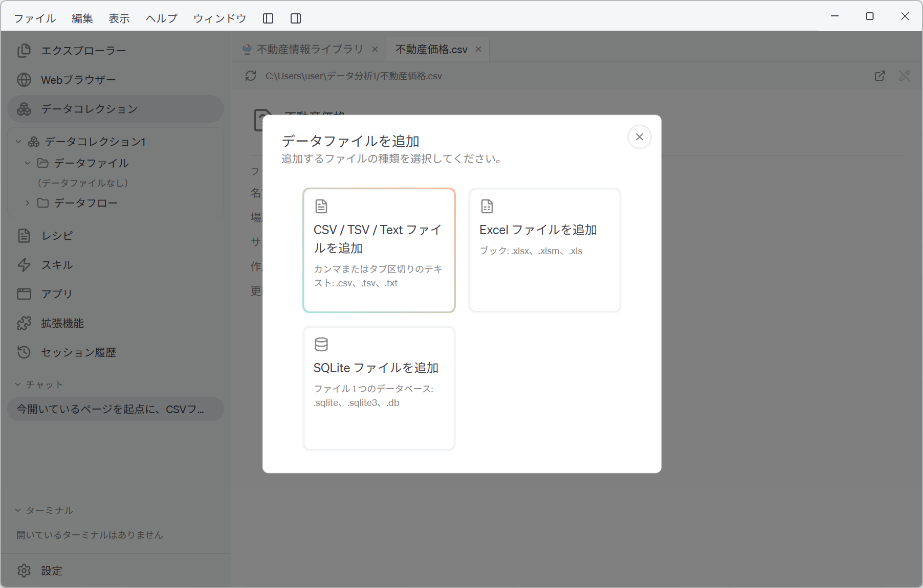The image size is (923, 588).
Task: Open the ウィンドウ menu
Action: [x=220, y=18]
